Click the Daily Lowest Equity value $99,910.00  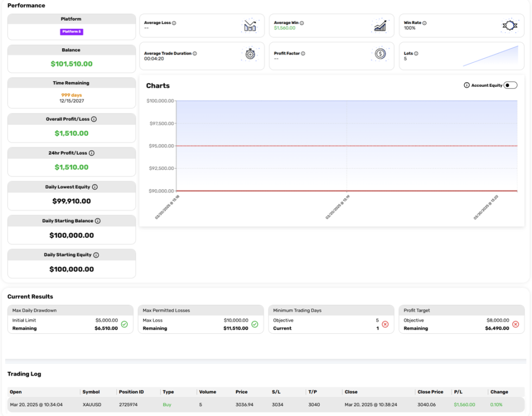point(72,201)
